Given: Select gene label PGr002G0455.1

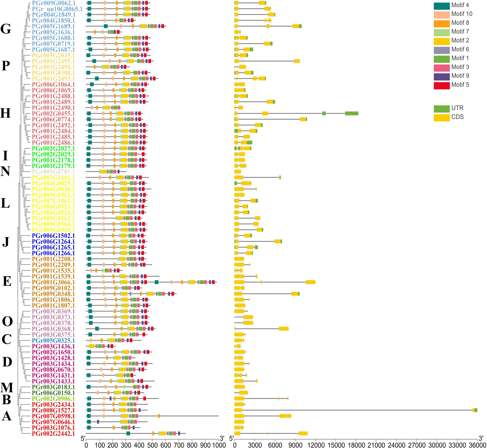Looking at the screenshot, I should tap(53, 114).
